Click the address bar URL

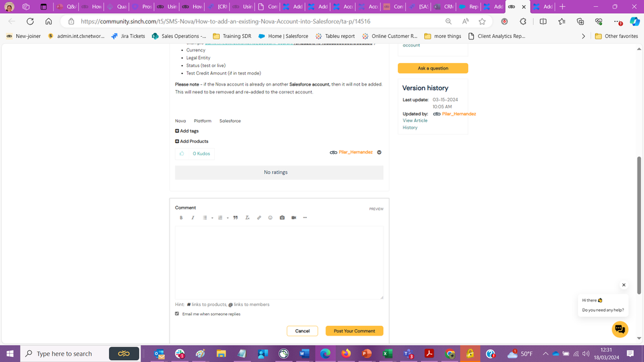226,21
